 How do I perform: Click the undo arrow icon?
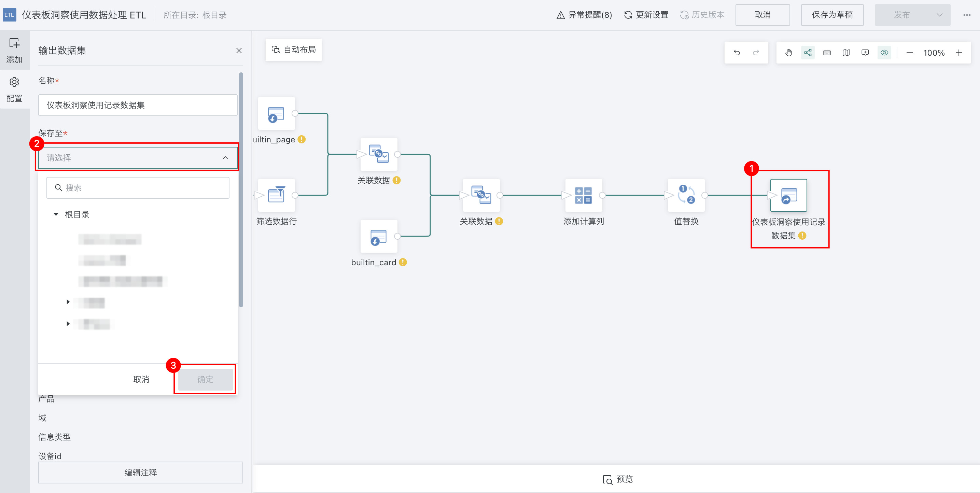(x=737, y=53)
